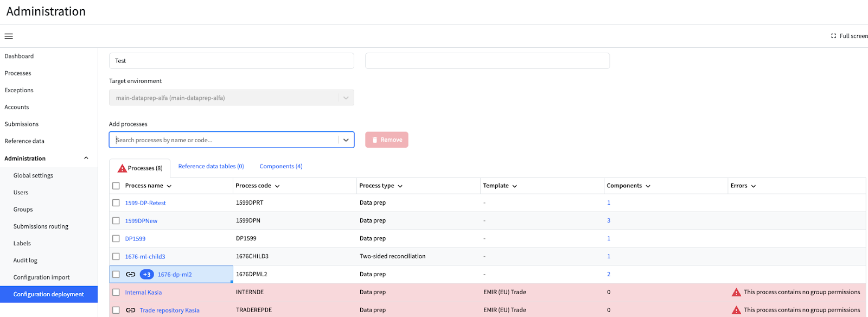This screenshot has height=317, width=868.
Task: Open the Reference data tables (0) tab
Action: (211, 167)
